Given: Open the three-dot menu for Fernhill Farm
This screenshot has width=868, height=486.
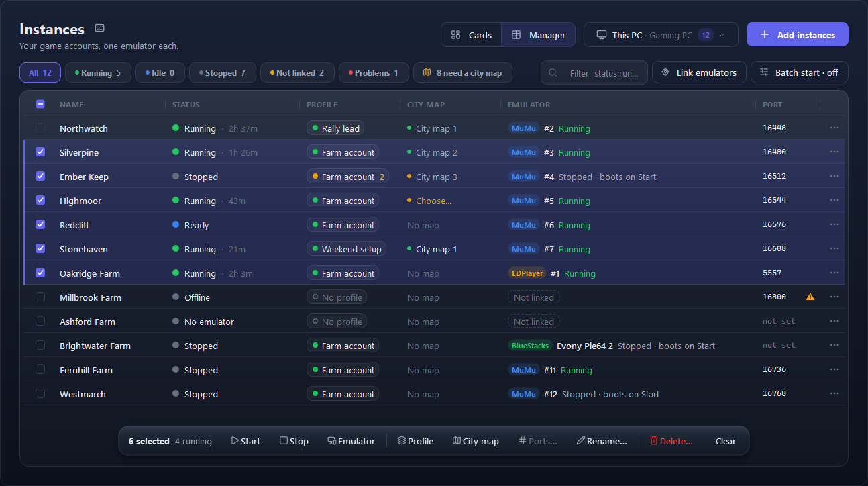Looking at the screenshot, I should (x=834, y=369).
